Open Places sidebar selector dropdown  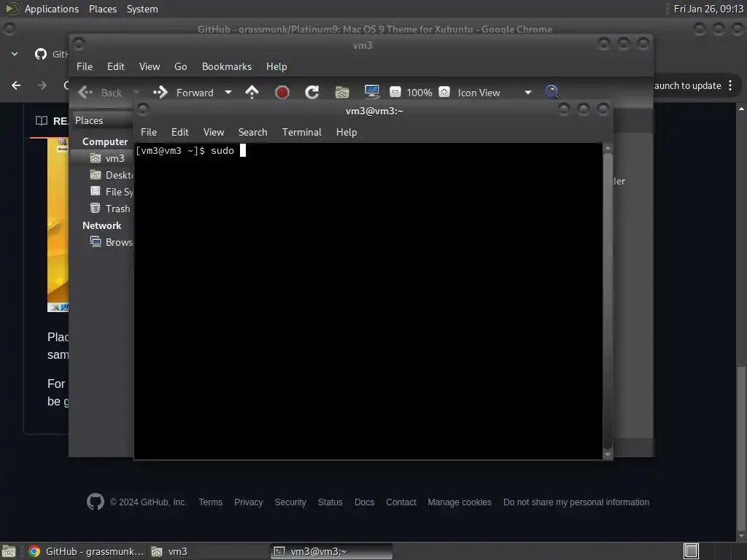tap(102, 120)
